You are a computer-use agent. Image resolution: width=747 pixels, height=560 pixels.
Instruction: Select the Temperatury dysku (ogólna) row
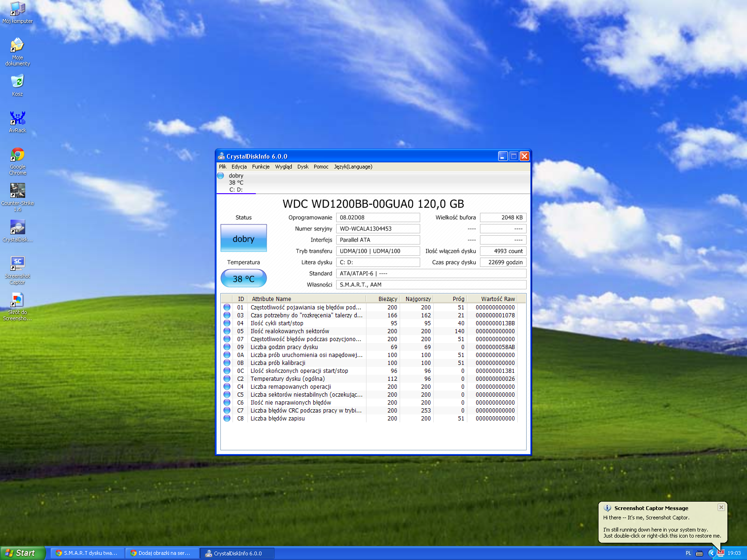[x=369, y=378]
